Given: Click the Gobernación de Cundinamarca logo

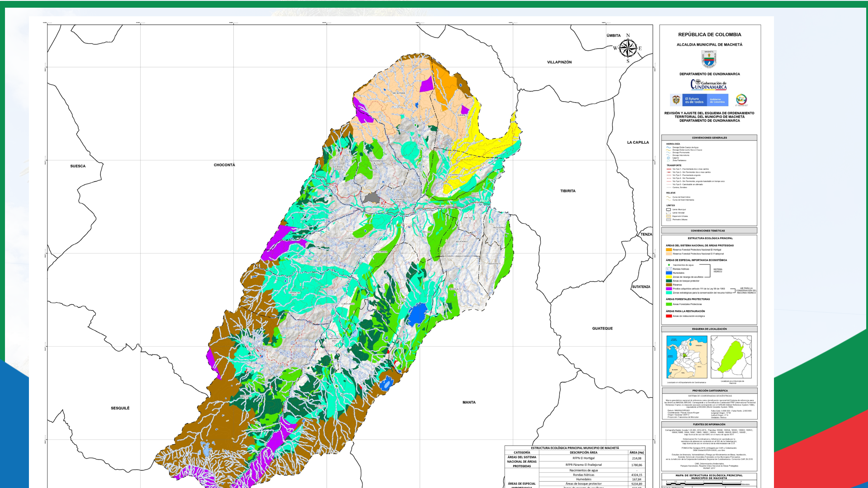Looking at the screenshot, I should tap(709, 84).
